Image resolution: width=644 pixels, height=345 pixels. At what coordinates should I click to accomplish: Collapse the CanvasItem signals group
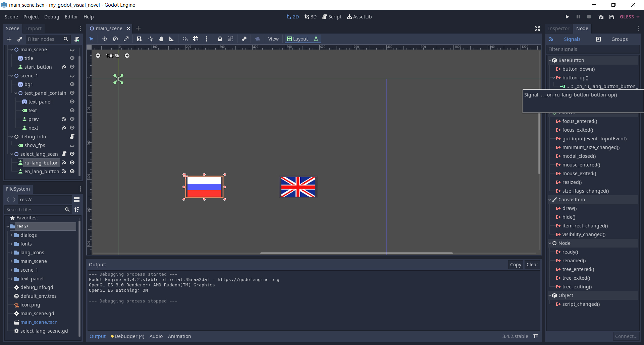[550, 200]
